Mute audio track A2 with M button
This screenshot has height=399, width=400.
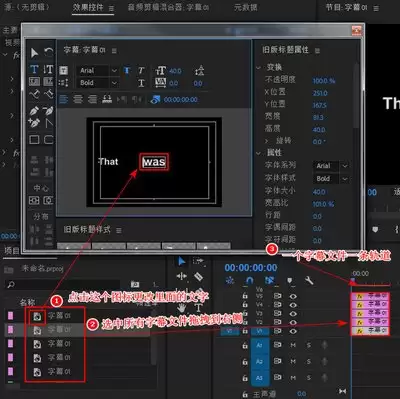293,361
